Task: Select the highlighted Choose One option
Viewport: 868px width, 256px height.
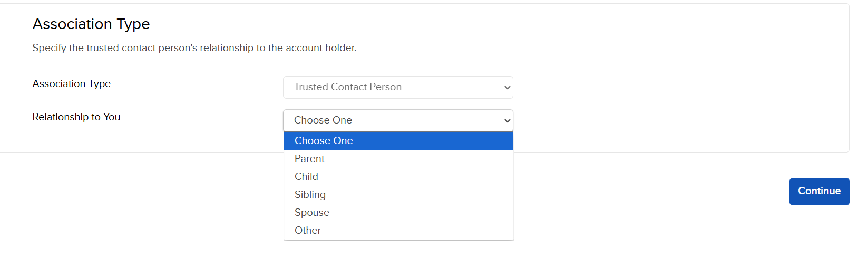Action: pyautogui.click(x=398, y=141)
